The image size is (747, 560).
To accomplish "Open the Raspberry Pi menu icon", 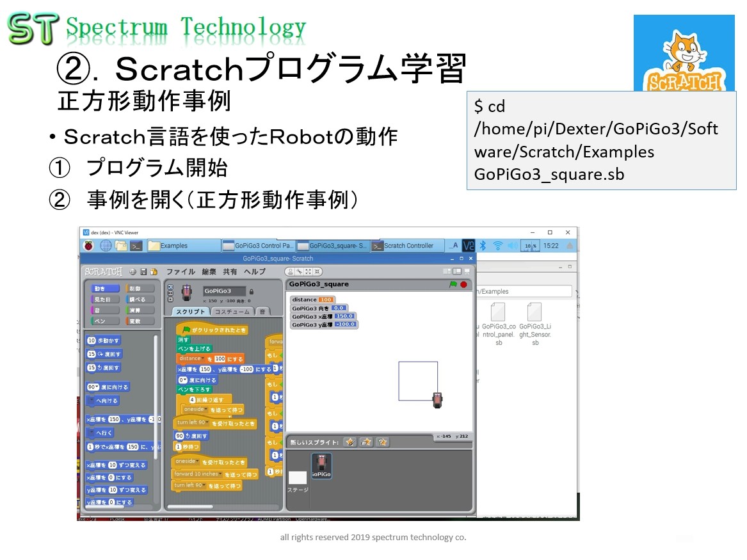I will click(88, 246).
